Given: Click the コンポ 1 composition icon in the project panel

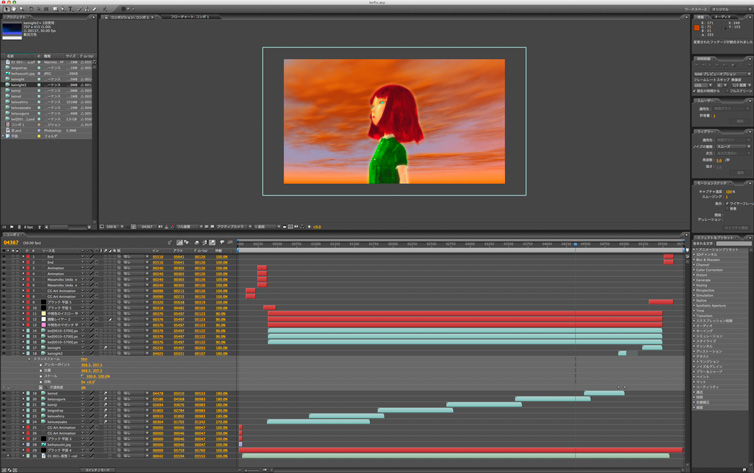Looking at the screenshot, I should [8, 124].
